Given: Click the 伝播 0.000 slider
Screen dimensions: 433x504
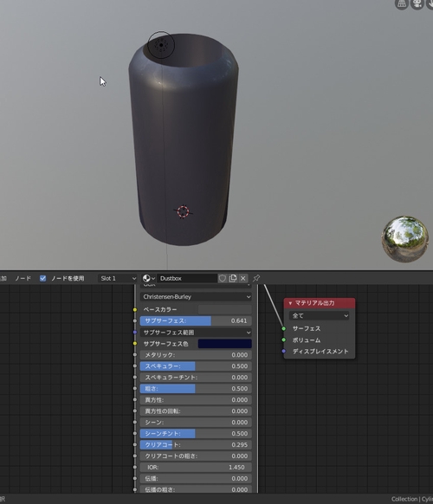Looking at the screenshot, I should pyautogui.click(x=196, y=479).
